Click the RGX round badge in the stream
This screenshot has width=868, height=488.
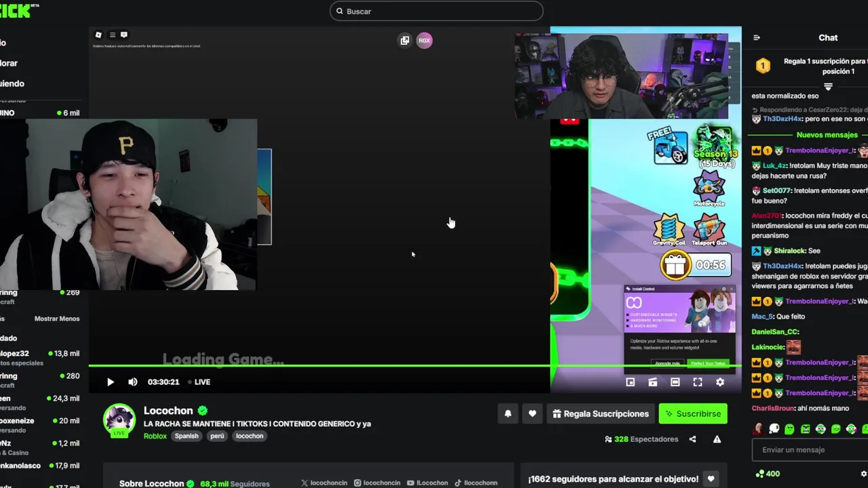(x=424, y=41)
